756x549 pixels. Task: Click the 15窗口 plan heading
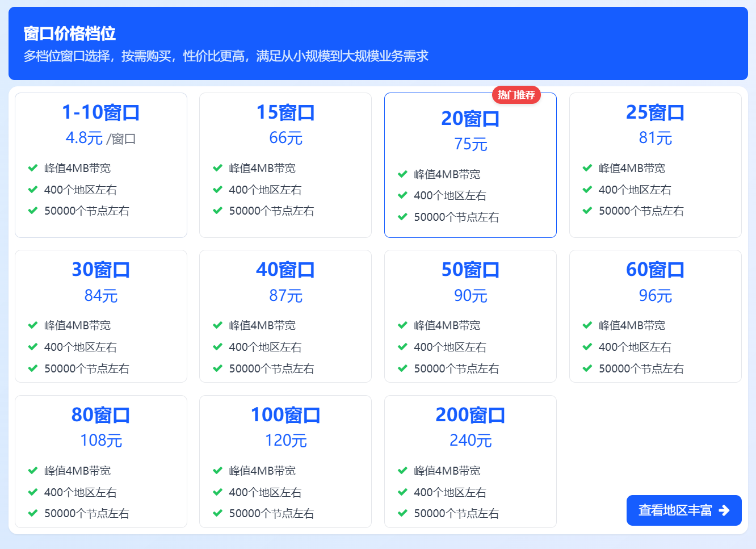pos(285,112)
